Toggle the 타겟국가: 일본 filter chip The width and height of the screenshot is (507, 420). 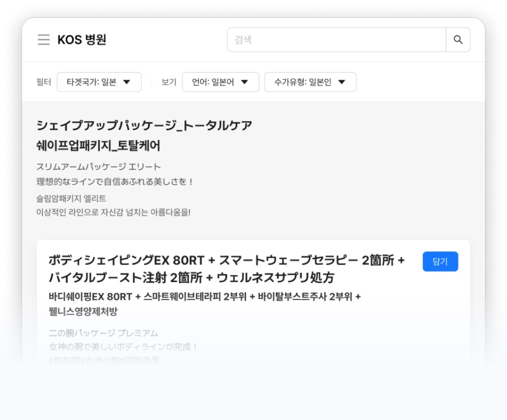pos(99,82)
